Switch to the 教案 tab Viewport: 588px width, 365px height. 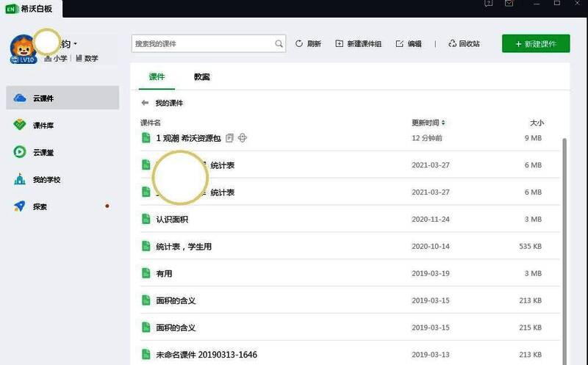pyautogui.click(x=202, y=77)
